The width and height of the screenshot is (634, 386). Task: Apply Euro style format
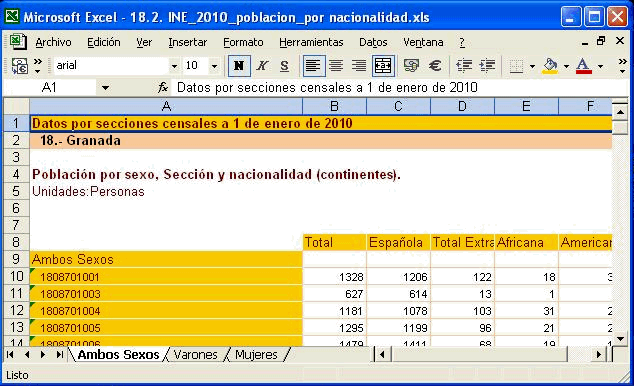point(435,66)
